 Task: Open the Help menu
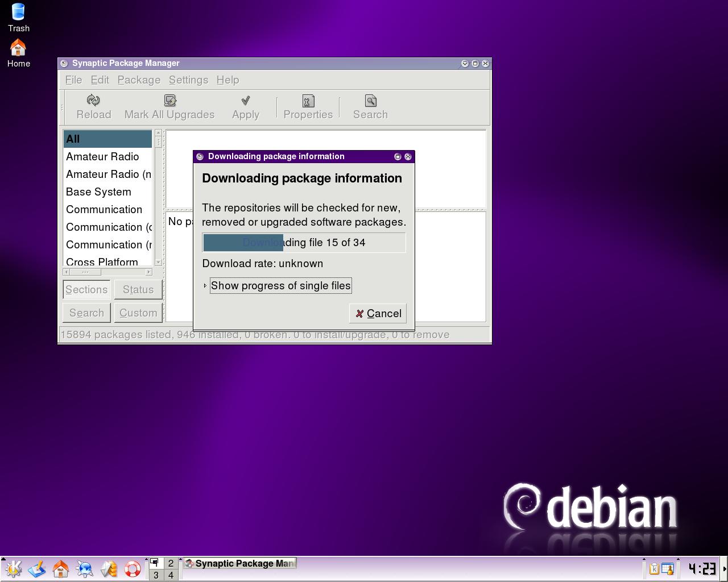click(227, 80)
